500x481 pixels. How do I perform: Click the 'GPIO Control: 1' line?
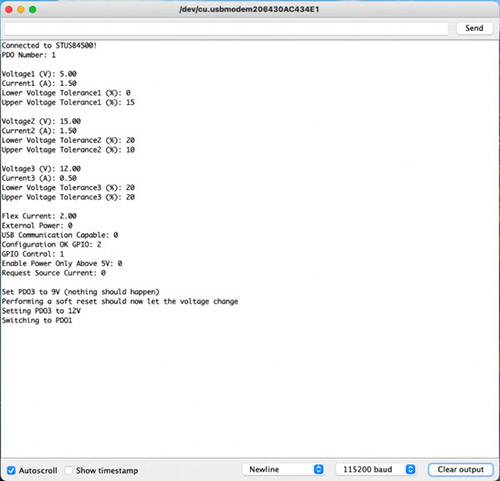pos(33,254)
